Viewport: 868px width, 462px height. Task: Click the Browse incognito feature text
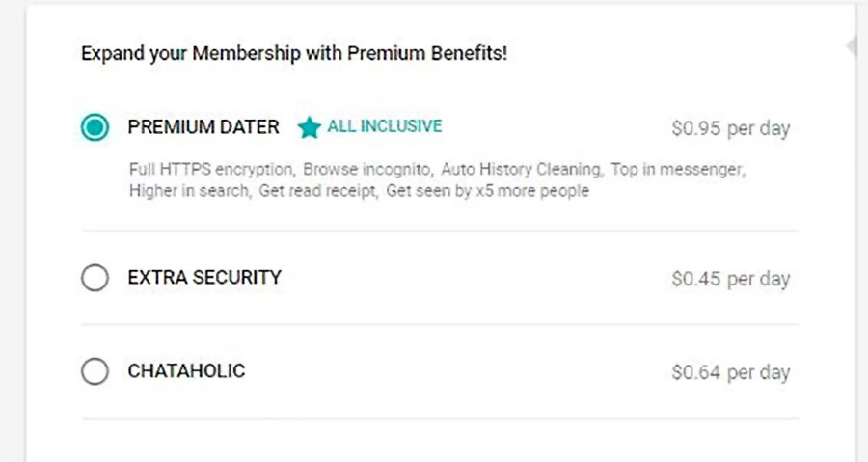click(x=367, y=170)
